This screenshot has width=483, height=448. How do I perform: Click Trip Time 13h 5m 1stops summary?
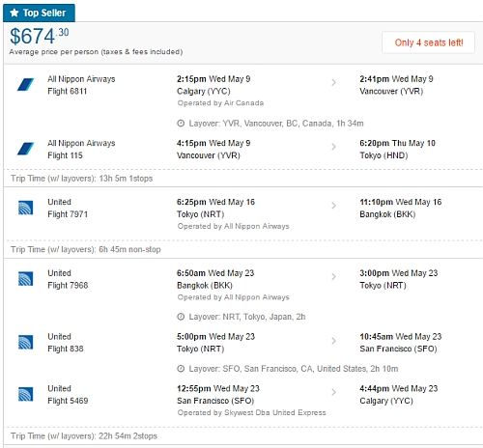82,179
